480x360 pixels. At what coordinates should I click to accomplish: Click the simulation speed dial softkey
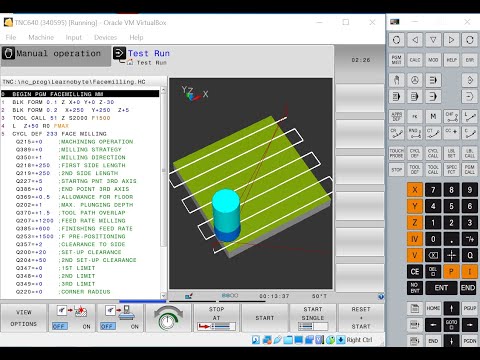click(168, 318)
